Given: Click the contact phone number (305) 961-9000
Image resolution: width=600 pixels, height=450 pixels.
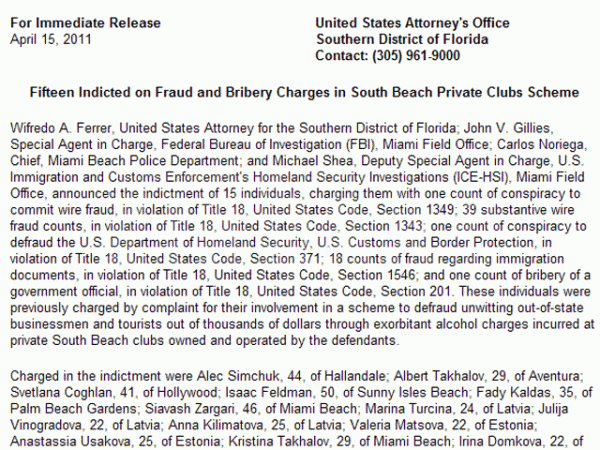Looking at the screenshot, I should 416,56.
